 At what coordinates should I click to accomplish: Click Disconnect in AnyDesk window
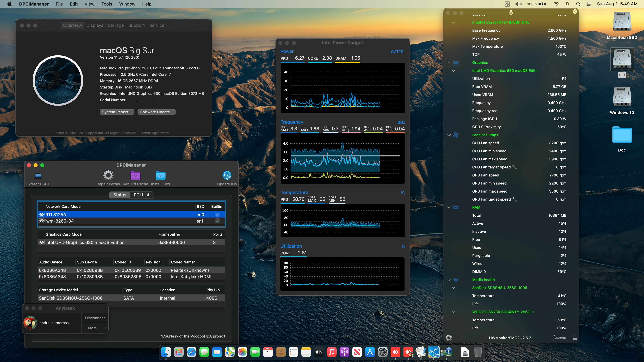point(95,318)
